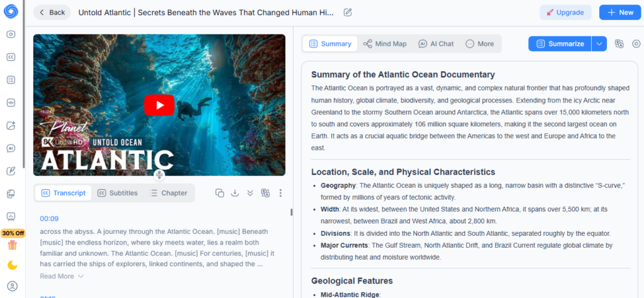Download the transcript with the download icon
This screenshot has height=298, width=644.
click(x=235, y=193)
